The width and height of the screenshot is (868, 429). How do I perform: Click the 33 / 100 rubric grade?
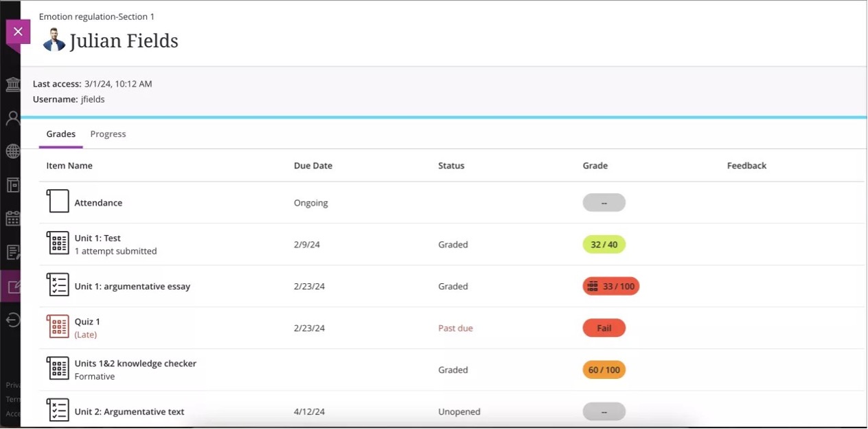coord(610,287)
